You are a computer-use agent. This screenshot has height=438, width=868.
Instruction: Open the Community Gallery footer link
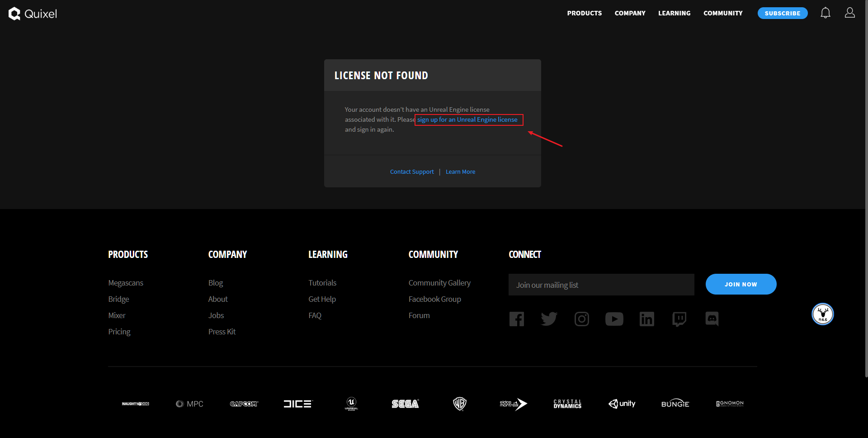point(439,283)
